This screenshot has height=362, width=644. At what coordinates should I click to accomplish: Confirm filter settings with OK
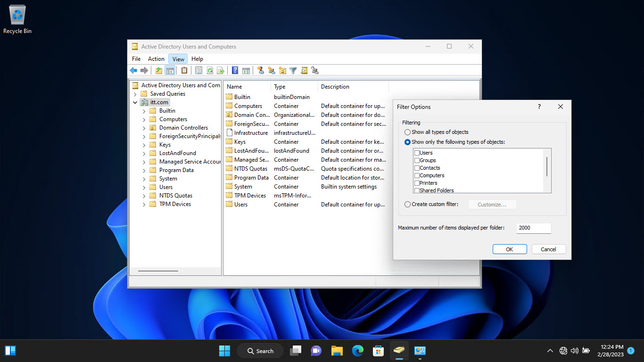pyautogui.click(x=510, y=249)
